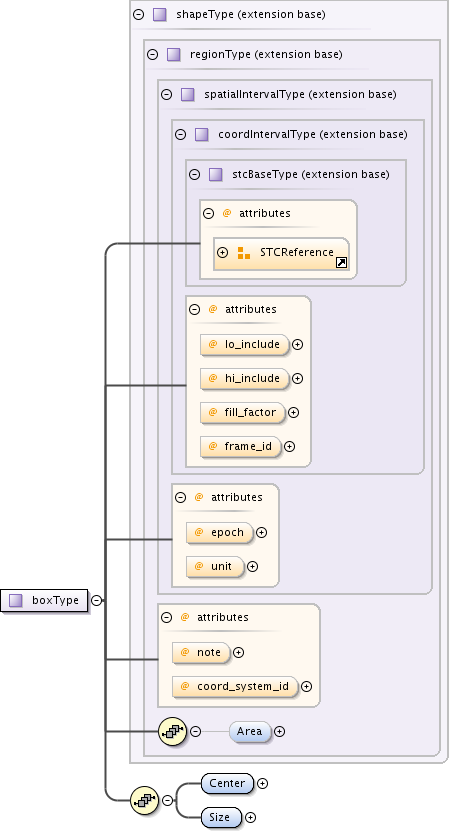Collapse the shapeType extension base group
The image size is (450, 833).
pyautogui.click(x=139, y=14)
